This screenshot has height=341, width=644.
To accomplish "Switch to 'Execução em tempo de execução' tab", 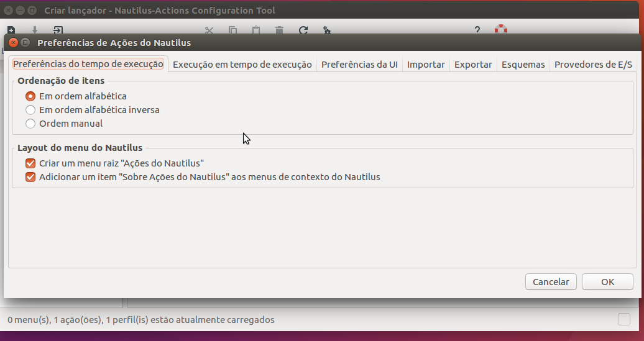I will (x=242, y=65).
